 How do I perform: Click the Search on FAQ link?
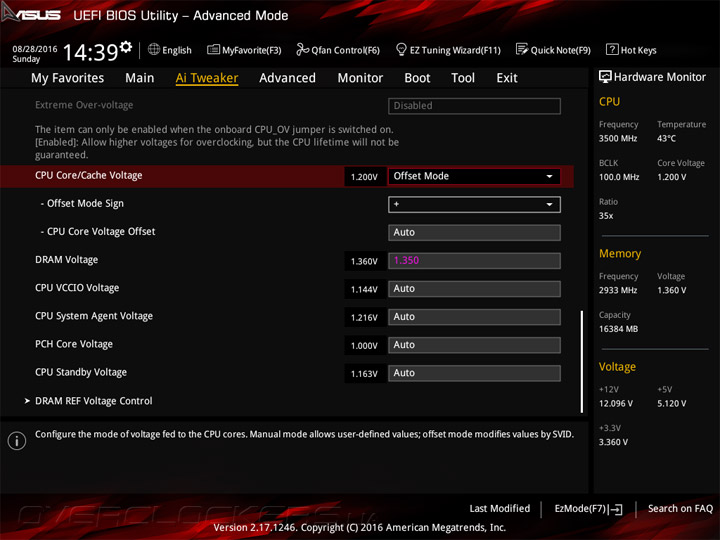pyautogui.click(x=681, y=509)
